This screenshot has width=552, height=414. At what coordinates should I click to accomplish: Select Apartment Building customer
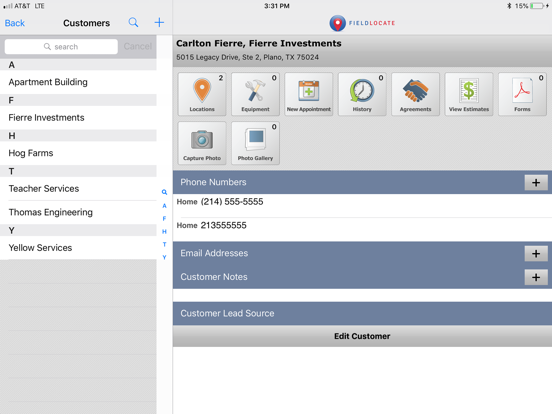click(x=78, y=82)
